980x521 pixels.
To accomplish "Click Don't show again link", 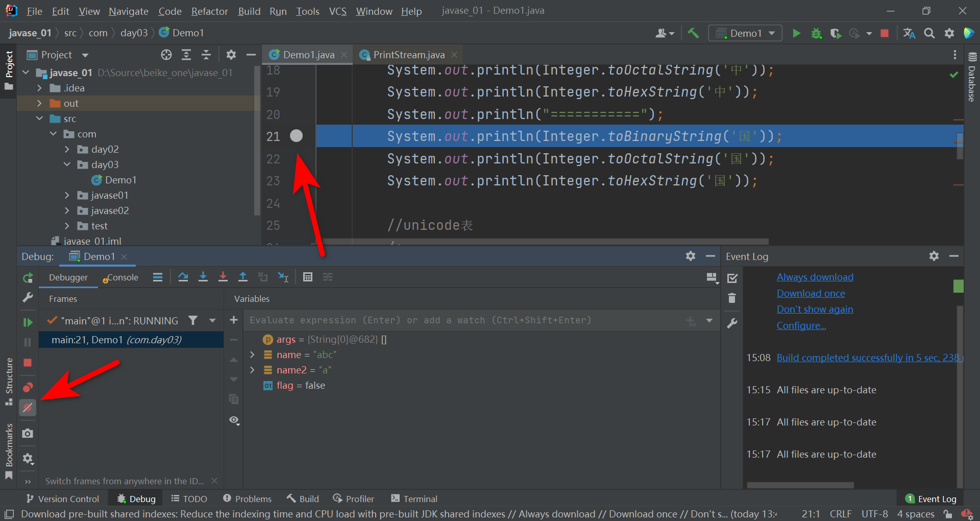I will 815,309.
